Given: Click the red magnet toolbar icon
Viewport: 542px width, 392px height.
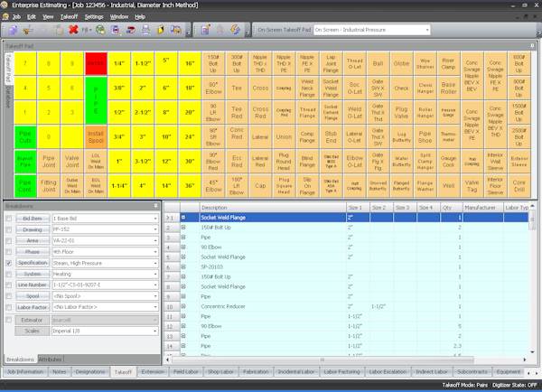Looking at the screenshot, I should pyautogui.click(x=131, y=30).
